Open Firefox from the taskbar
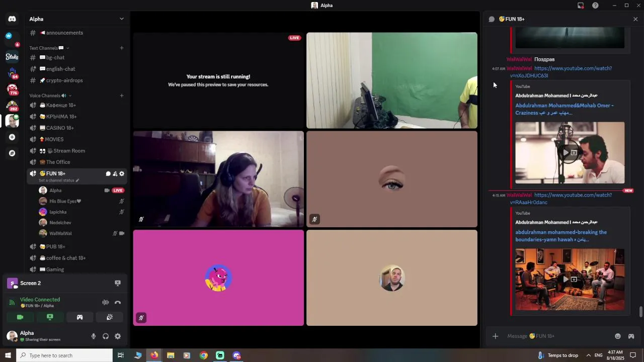 154,355
